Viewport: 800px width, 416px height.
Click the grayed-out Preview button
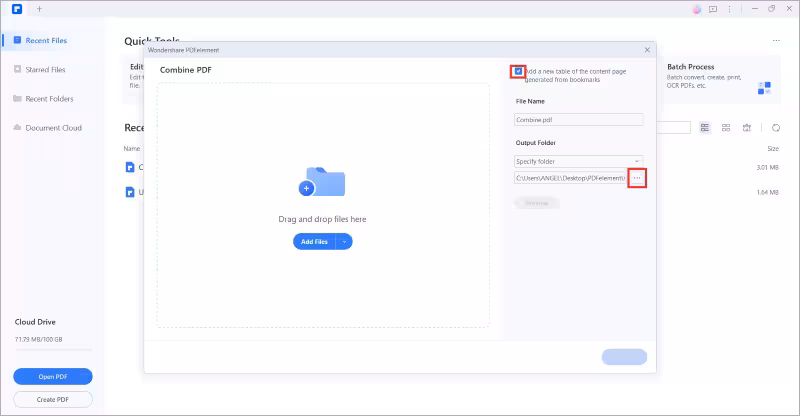(x=537, y=203)
